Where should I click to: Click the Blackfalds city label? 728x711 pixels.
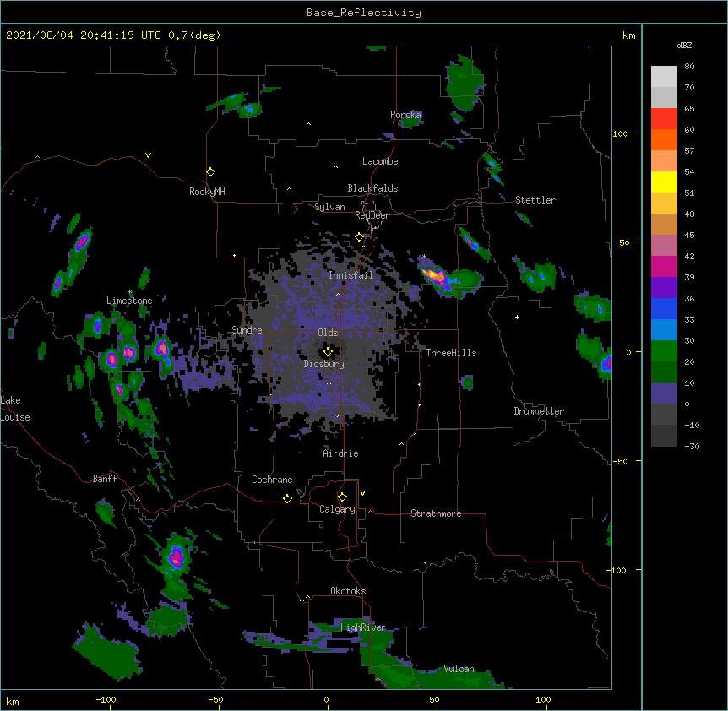click(x=372, y=188)
